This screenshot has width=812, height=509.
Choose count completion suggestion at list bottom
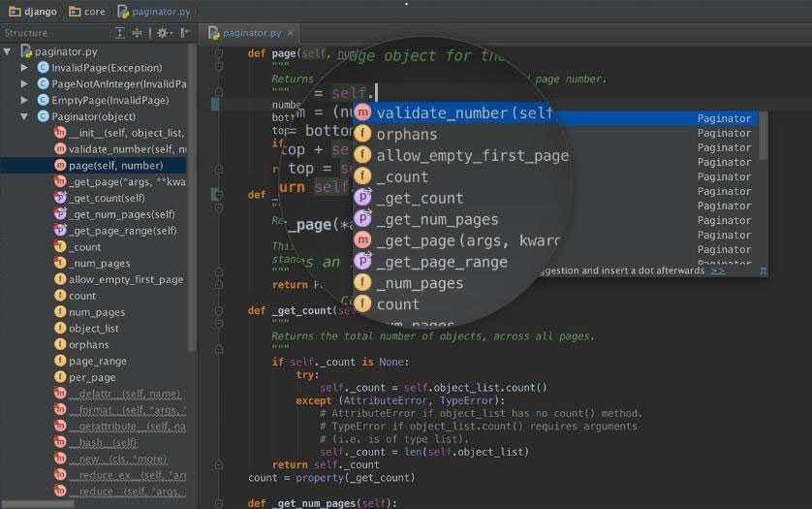pyautogui.click(x=397, y=304)
